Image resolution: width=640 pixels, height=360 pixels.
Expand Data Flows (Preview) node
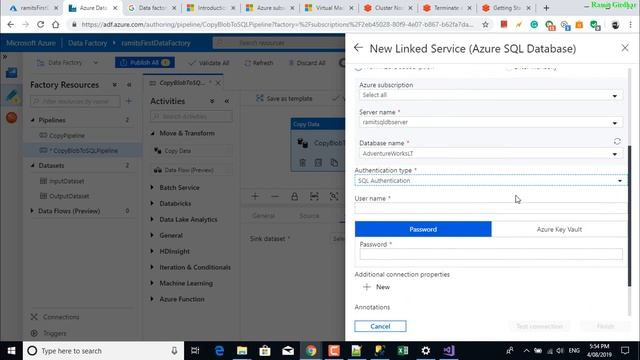(32, 211)
